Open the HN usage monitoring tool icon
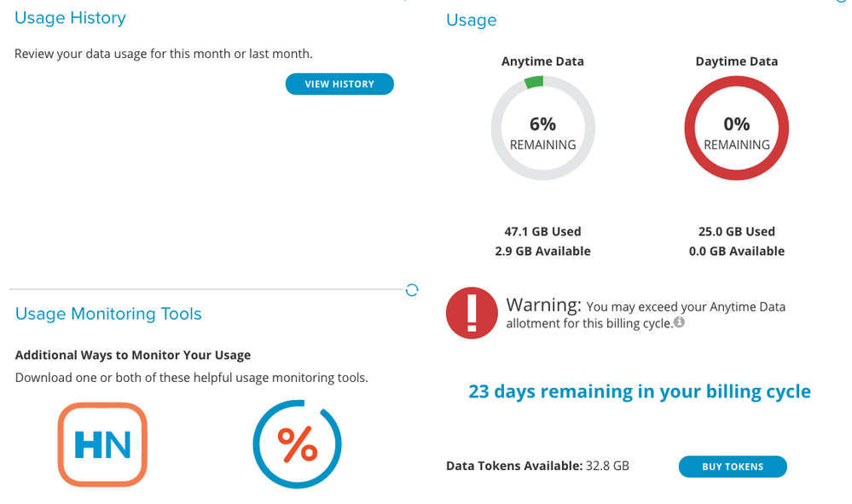Screen dimensions: 852x504 [102, 444]
